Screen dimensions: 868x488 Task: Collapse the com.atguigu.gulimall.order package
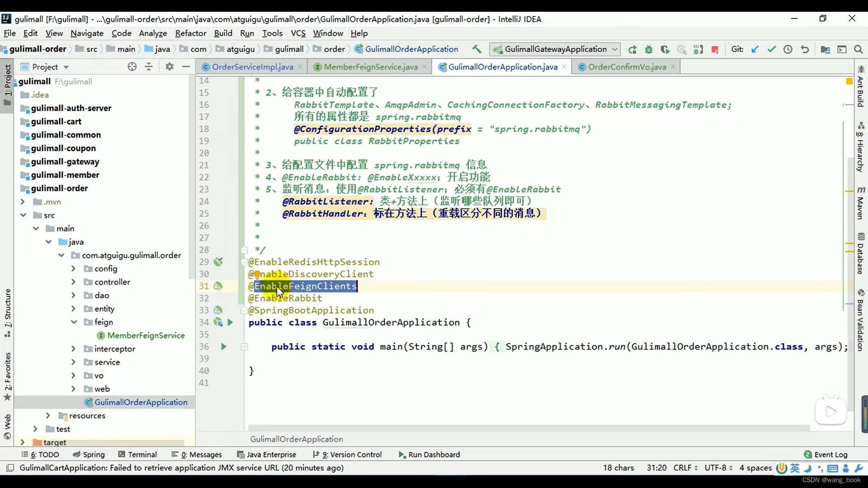pos(61,255)
